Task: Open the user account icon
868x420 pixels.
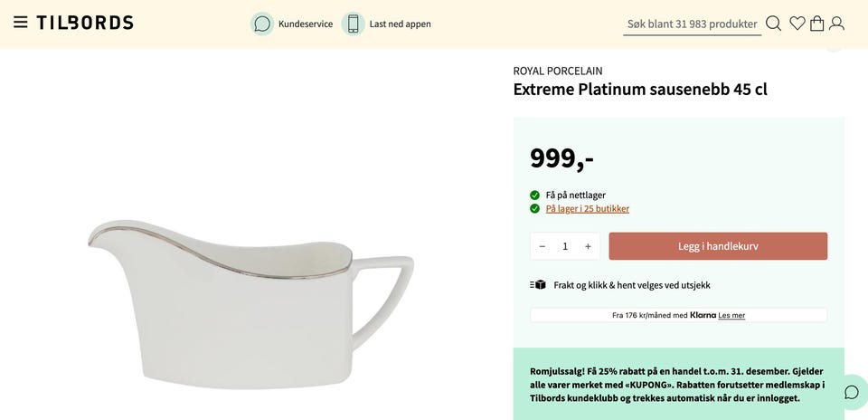Action: pyautogui.click(x=836, y=24)
